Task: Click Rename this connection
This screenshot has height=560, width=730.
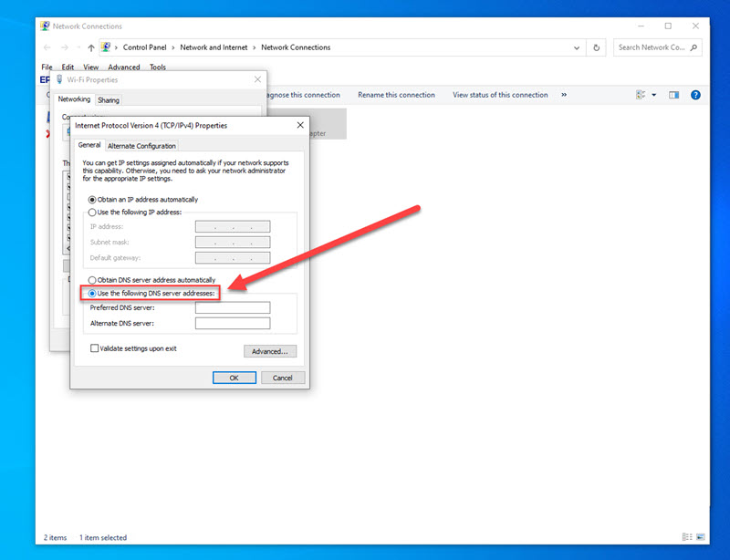Action: 396,95
